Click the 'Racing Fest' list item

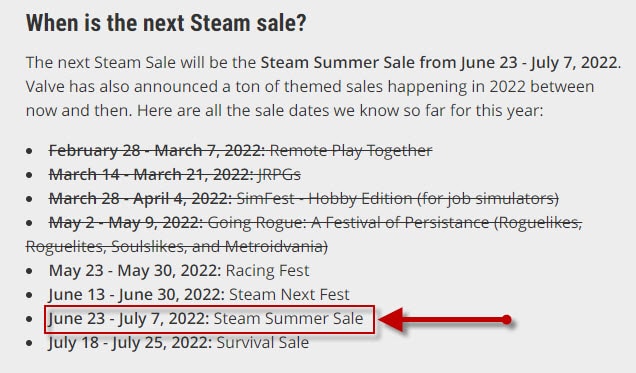click(x=179, y=270)
